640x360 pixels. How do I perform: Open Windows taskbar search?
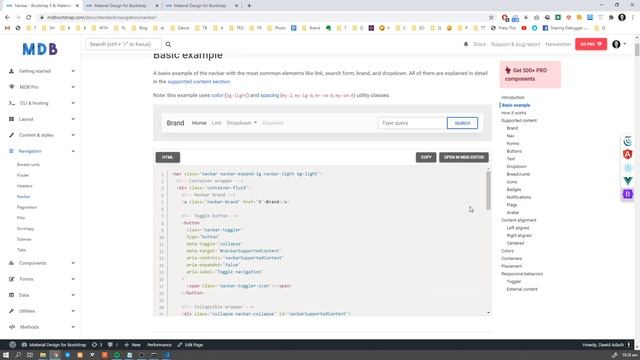18,355
